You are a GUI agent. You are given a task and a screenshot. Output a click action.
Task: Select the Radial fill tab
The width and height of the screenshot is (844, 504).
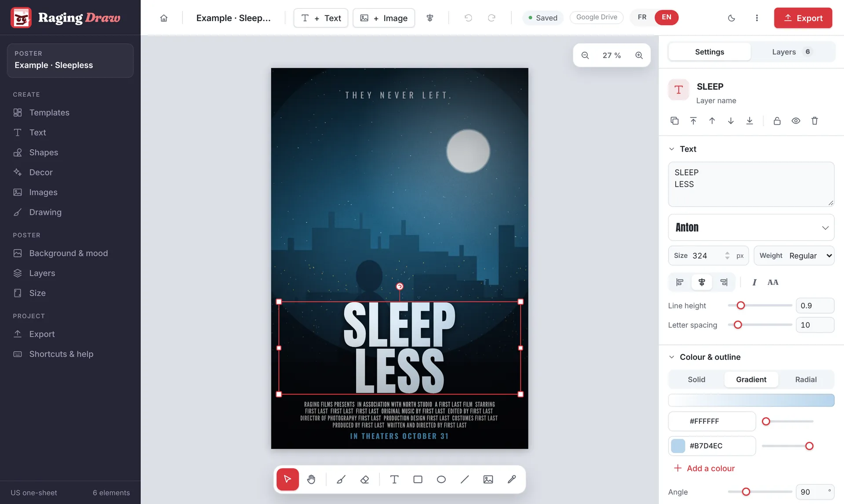click(805, 380)
